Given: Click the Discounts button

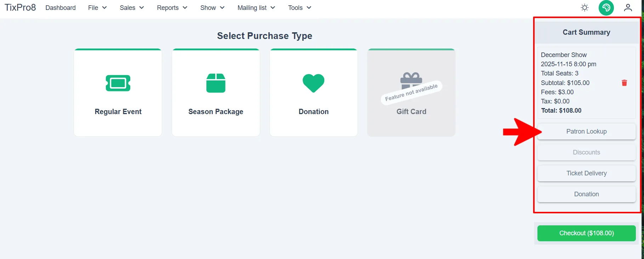Looking at the screenshot, I should (586, 152).
